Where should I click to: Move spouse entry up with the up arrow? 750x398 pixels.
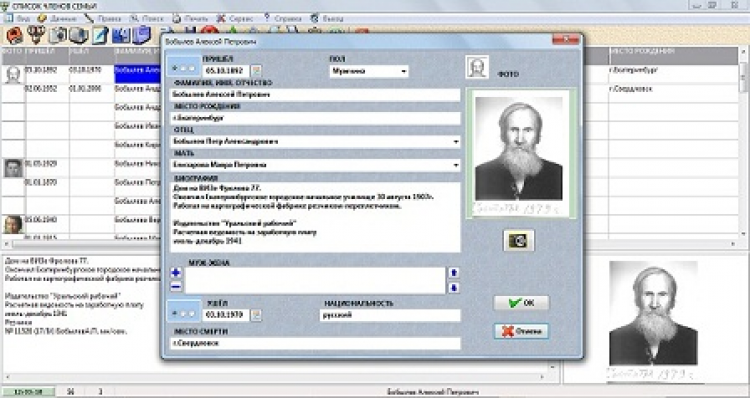pyautogui.click(x=454, y=273)
